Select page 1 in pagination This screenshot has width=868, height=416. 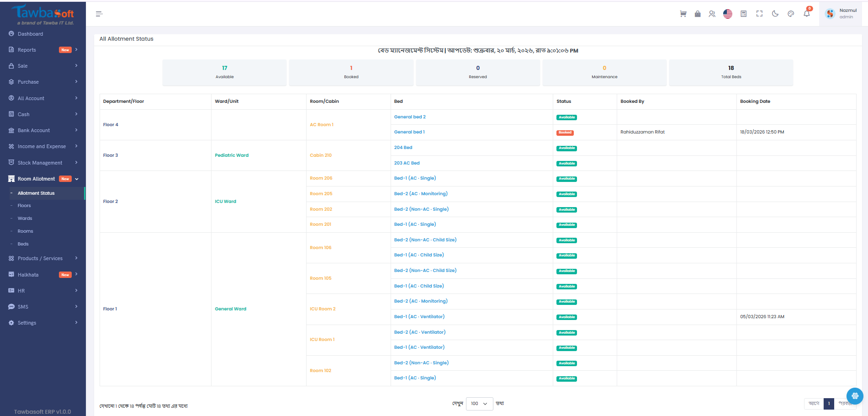tap(829, 404)
